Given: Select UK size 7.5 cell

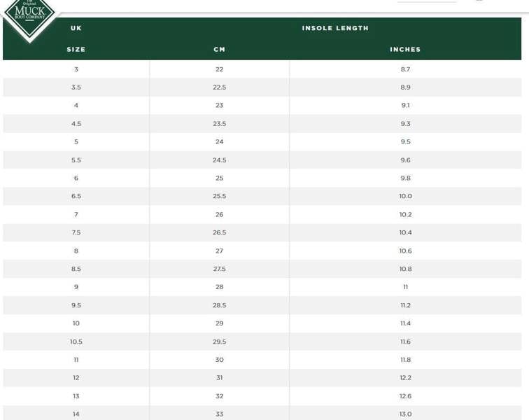Looking at the screenshot, I should (76, 232).
